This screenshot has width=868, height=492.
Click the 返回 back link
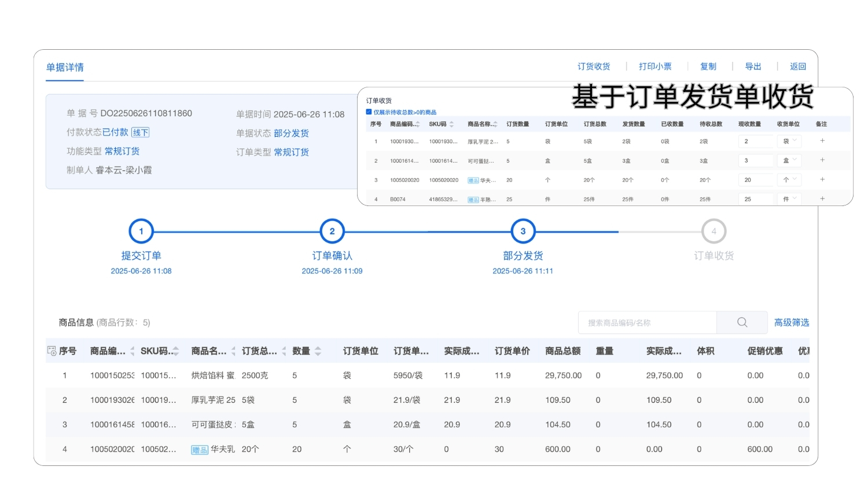pos(798,67)
